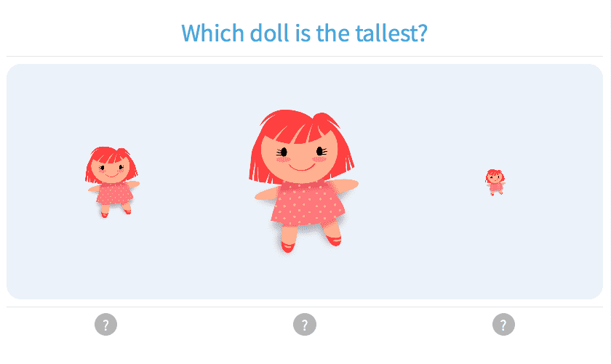The height and width of the screenshot is (364, 611).
Task: Click the question mark under the small left doll
Action: coord(105,324)
